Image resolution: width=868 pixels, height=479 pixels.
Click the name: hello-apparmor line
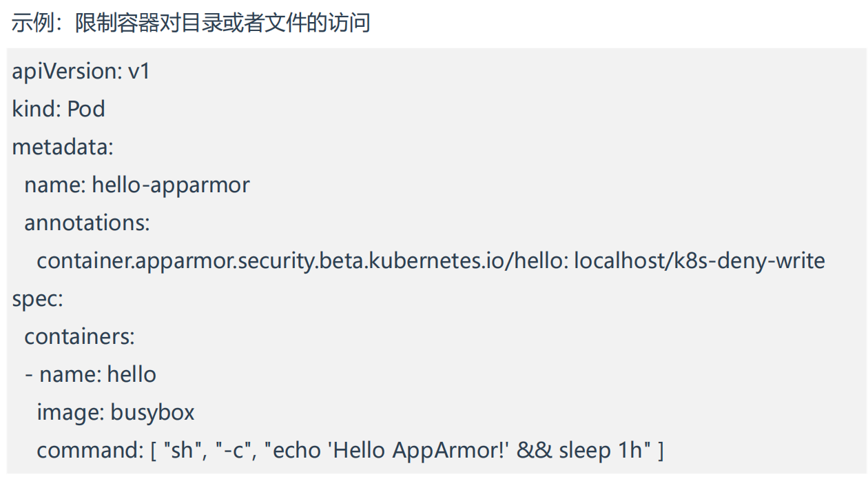point(137,185)
